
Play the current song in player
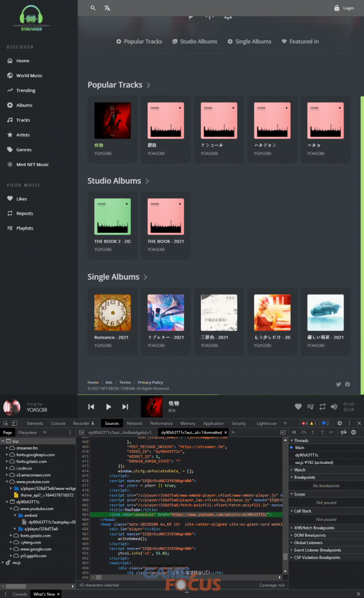coord(109,407)
